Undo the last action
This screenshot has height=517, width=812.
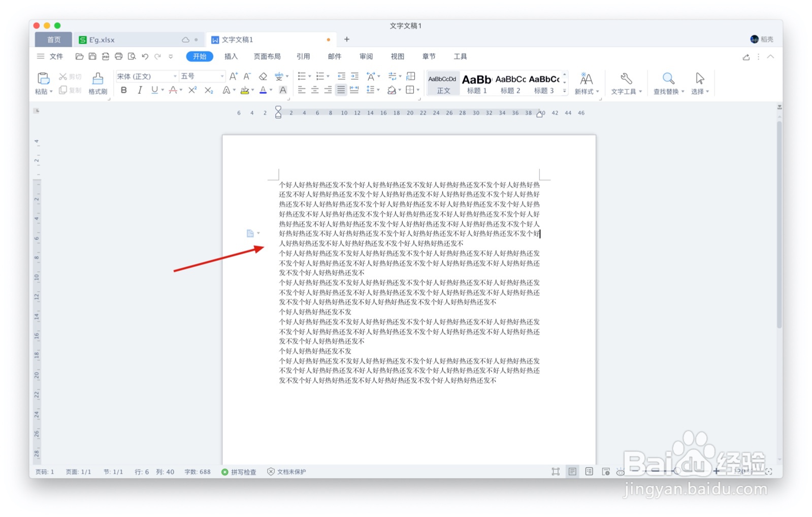tap(145, 56)
